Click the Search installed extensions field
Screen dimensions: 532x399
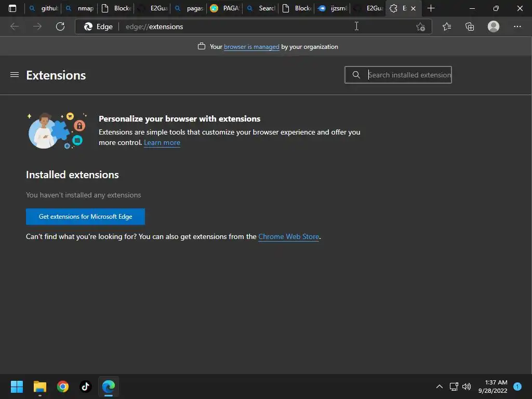point(398,75)
